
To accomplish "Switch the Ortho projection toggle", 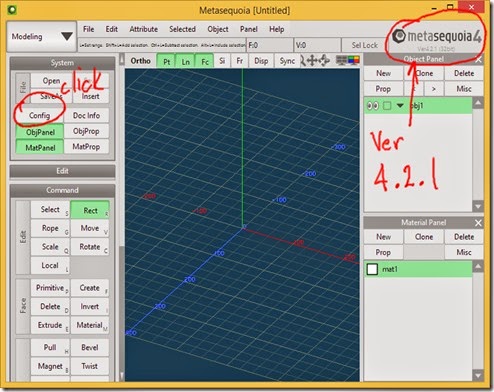I will pyautogui.click(x=140, y=61).
